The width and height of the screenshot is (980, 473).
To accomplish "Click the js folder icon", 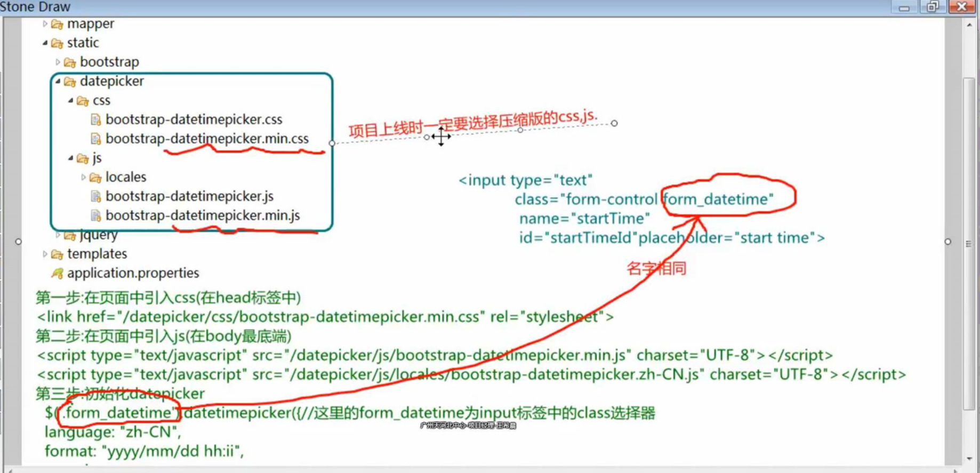I will 83,158.
